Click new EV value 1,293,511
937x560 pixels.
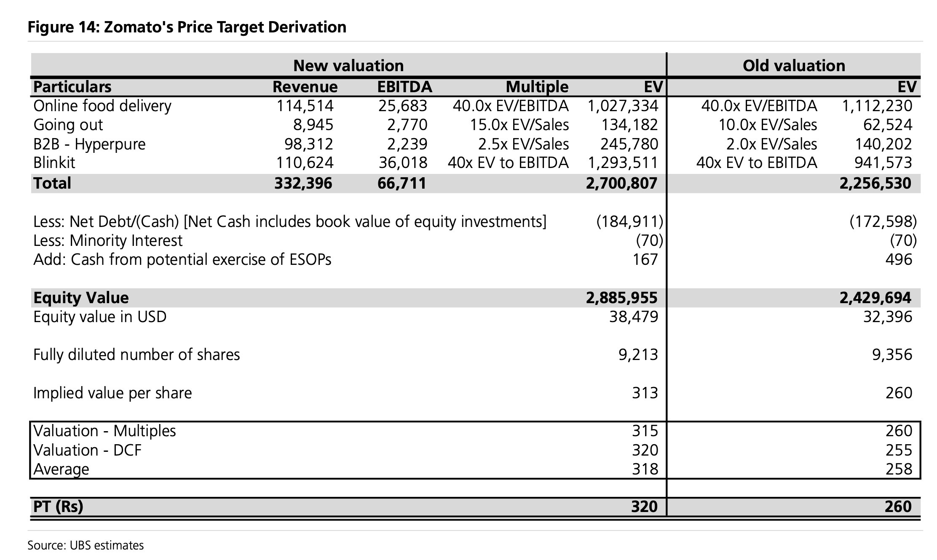click(623, 163)
